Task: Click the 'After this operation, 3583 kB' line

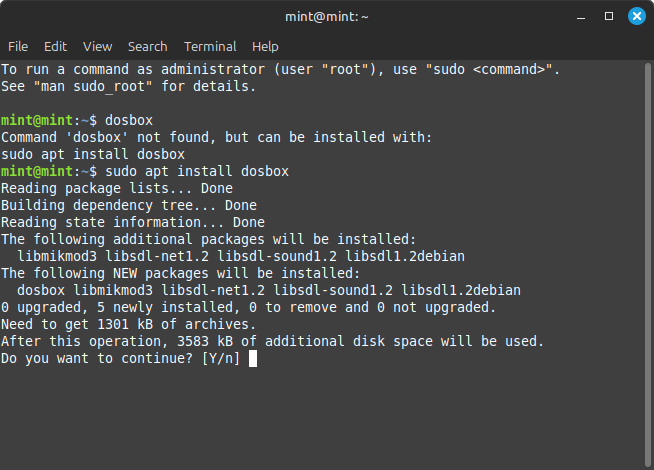Action: [272, 341]
